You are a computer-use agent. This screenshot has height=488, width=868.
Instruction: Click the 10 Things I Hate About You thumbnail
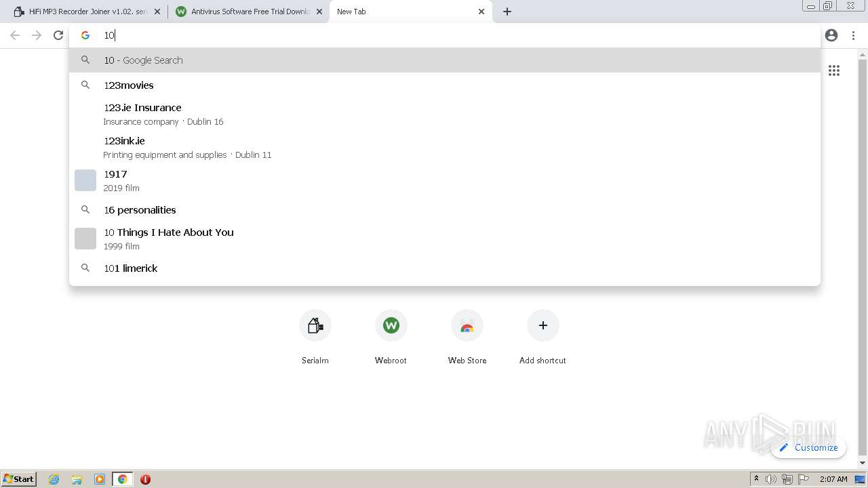(85, 239)
